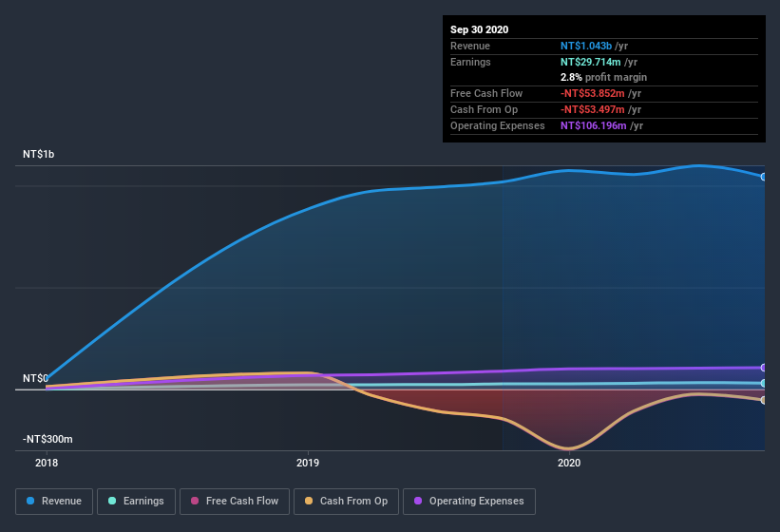780x532 pixels.
Task: Click the 2018 x-axis label
Action: pyautogui.click(x=47, y=463)
